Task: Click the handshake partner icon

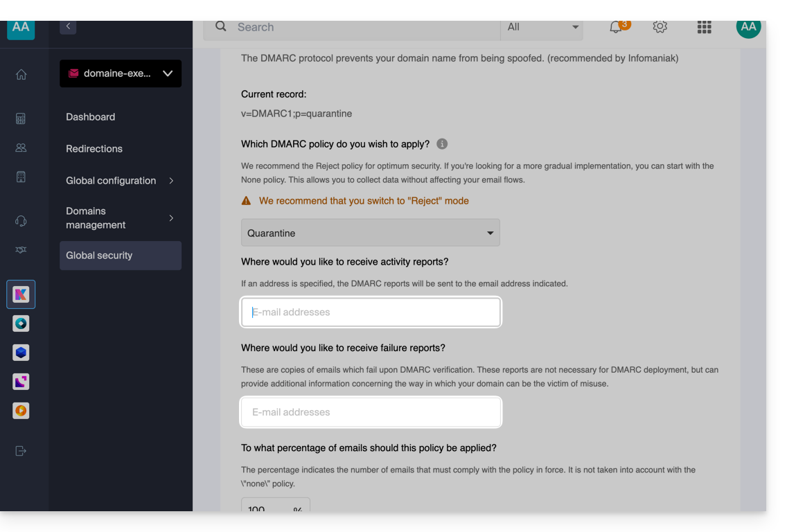Action: click(21, 250)
